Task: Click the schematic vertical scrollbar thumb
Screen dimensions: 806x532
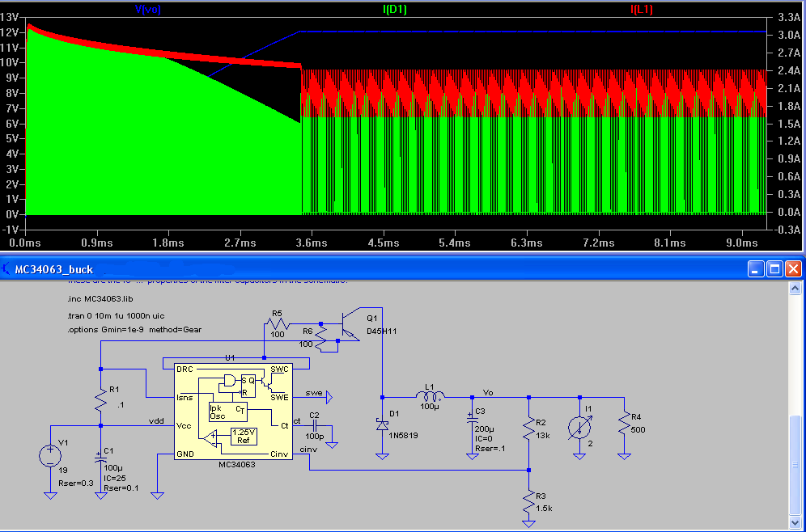Action: 795,464
